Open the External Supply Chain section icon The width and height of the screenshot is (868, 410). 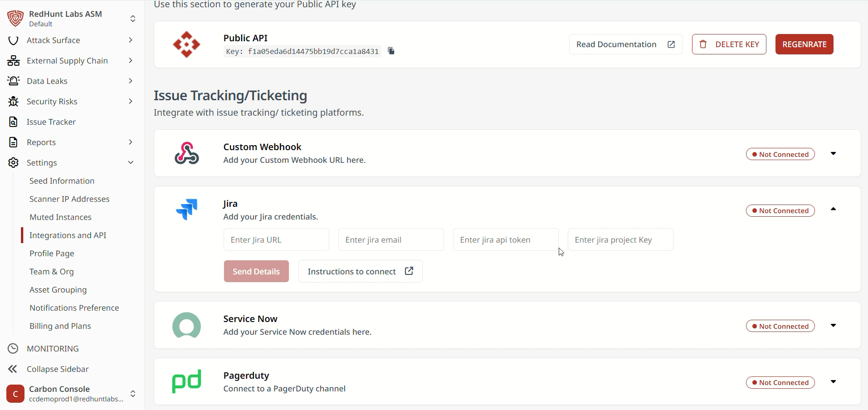coord(13,60)
